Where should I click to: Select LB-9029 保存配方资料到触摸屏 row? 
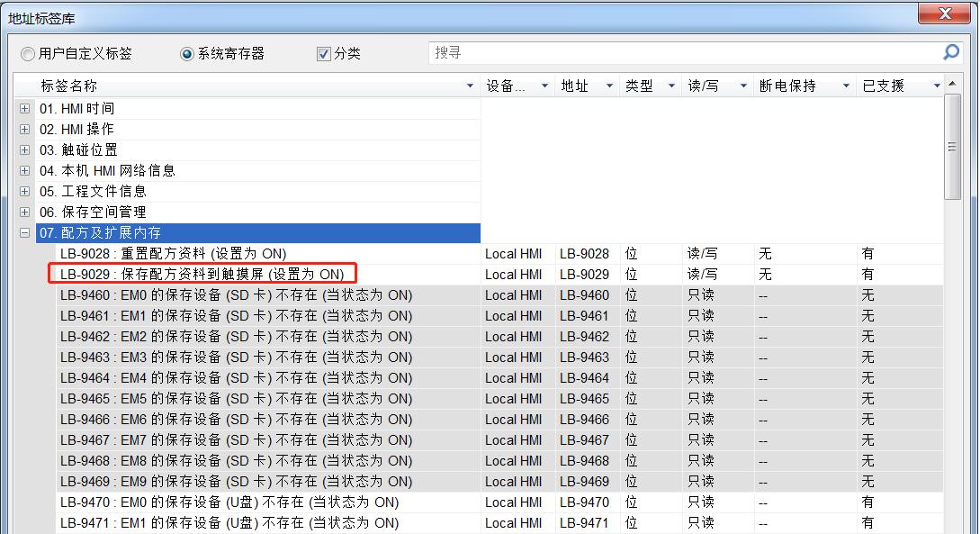coord(499,274)
